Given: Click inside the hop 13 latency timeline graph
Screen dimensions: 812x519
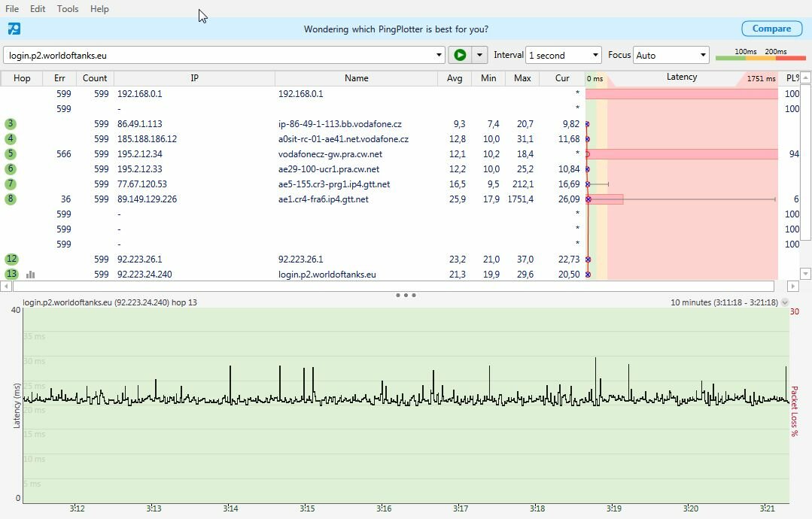Looking at the screenshot, I should pyautogui.click(x=406, y=405).
